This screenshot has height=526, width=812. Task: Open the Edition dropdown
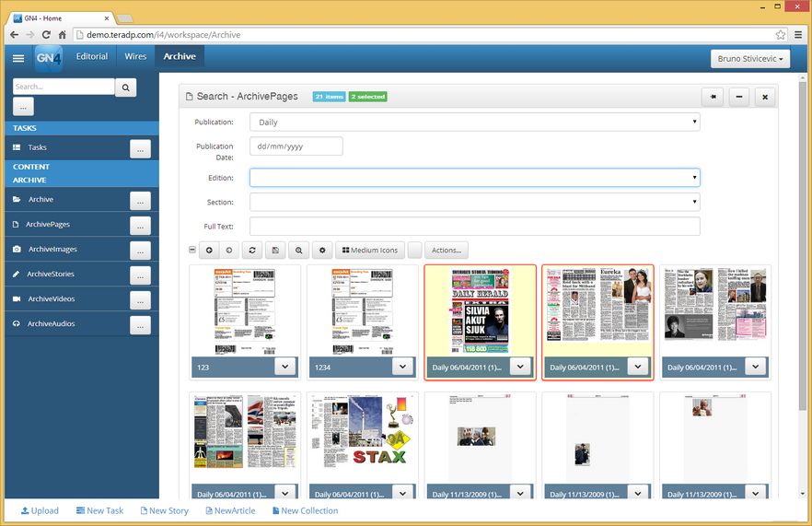click(x=475, y=178)
